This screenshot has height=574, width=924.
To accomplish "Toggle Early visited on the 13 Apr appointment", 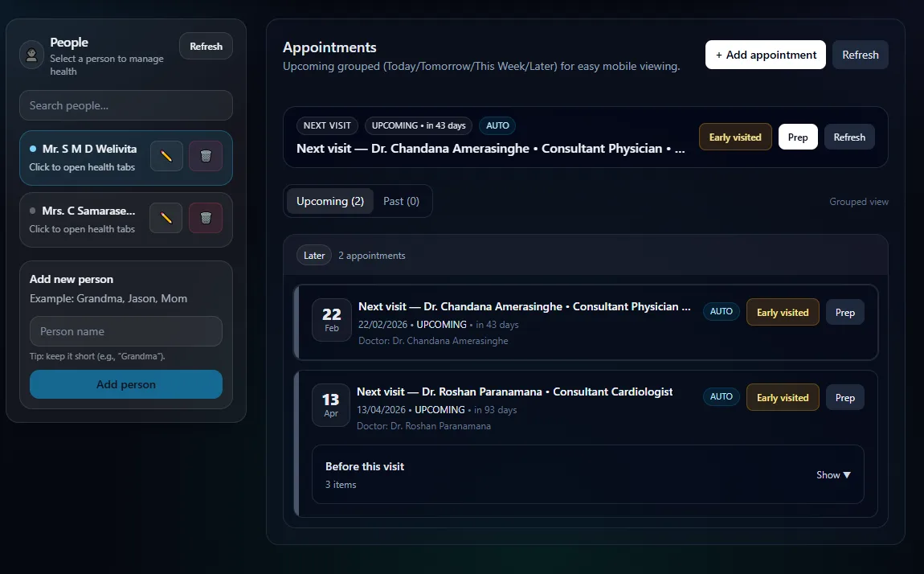I will tap(783, 398).
